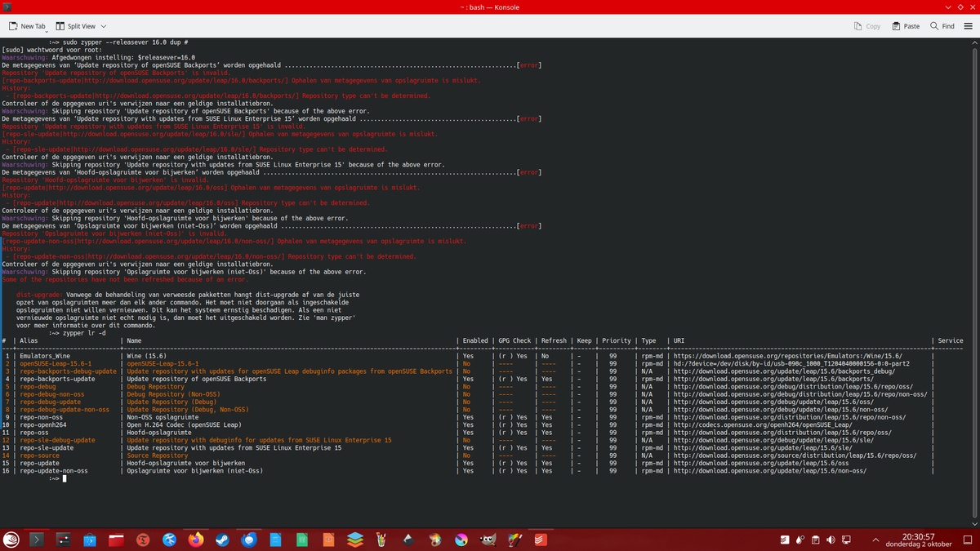Expand the Split View dropdown arrow
Image resolution: width=980 pixels, height=551 pixels.
[x=102, y=26]
